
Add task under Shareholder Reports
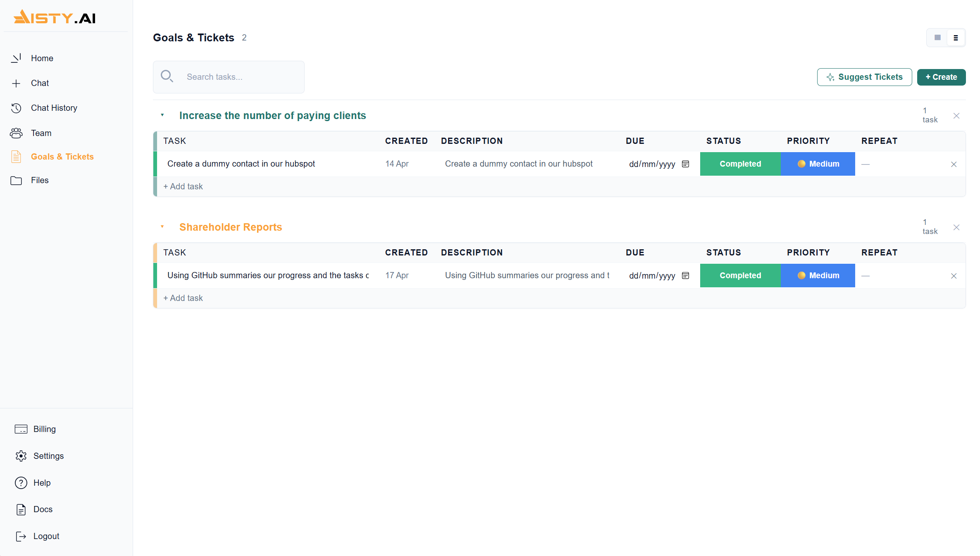pyautogui.click(x=183, y=298)
